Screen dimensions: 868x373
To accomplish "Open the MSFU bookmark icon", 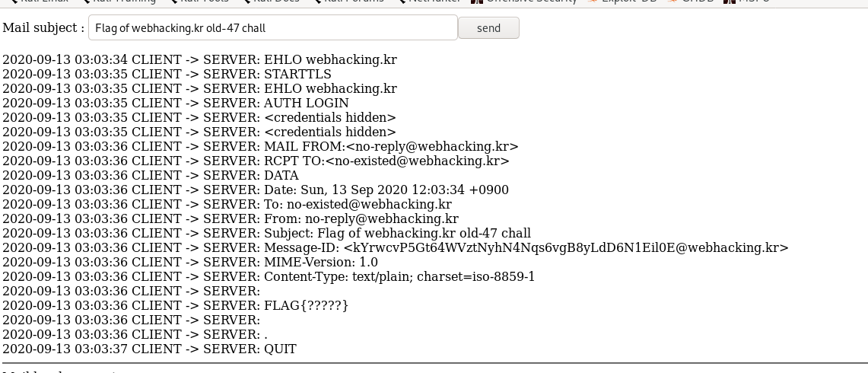I will click(730, 1).
